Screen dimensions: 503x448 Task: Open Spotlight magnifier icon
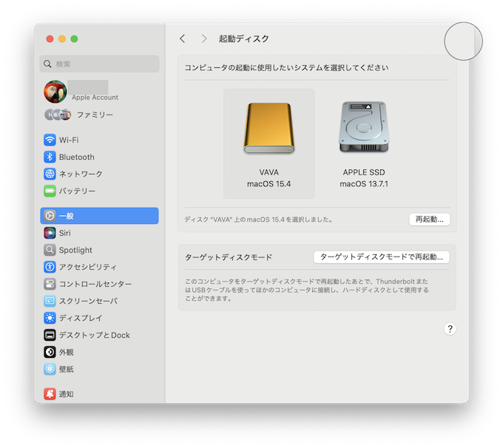pos(50,250)
